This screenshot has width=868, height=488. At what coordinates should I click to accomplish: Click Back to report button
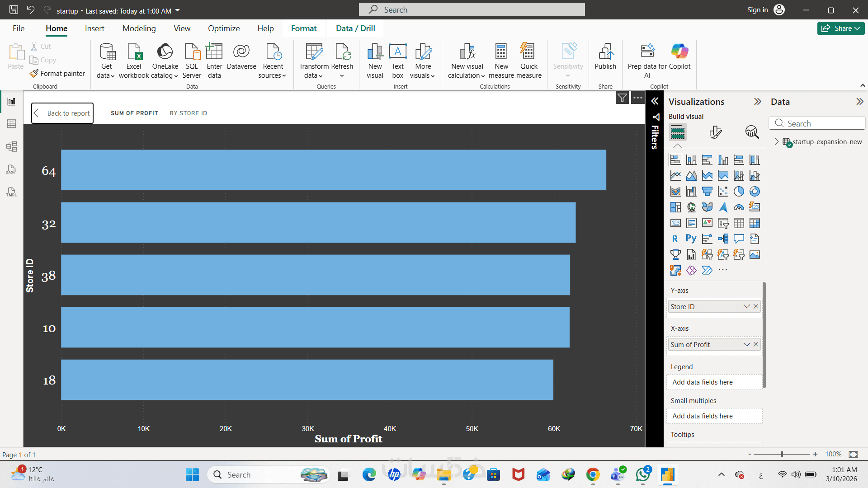pyautogui.click(x=62, y=113)
